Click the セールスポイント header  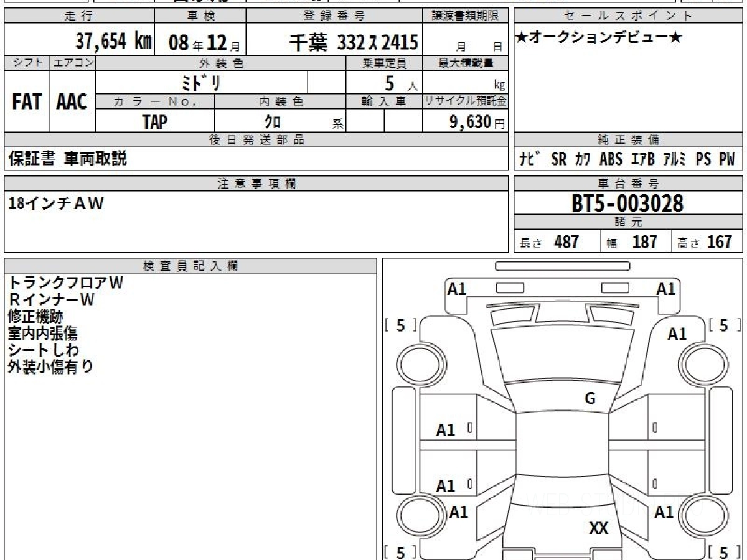click(628, 16)
